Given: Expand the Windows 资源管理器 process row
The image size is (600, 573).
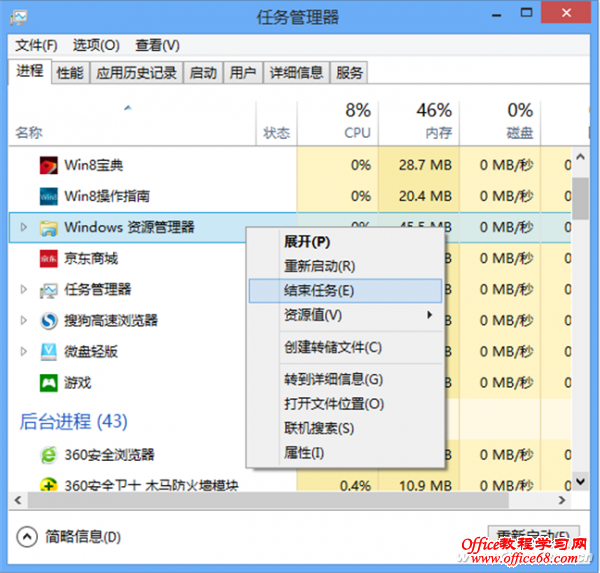Looking at the screenshot, I should pos(24,227).
